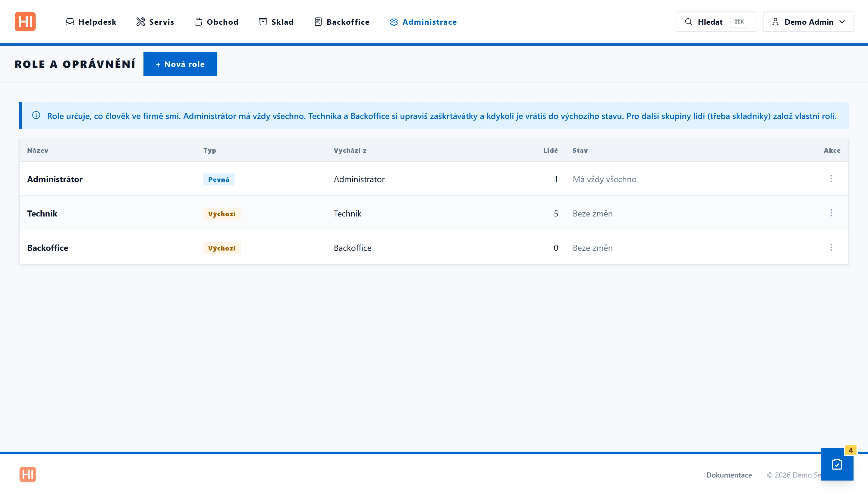The width and height of the screenshot is (868, 495).
Task: Select the Servis tools icon
Action: pos(140,22)
